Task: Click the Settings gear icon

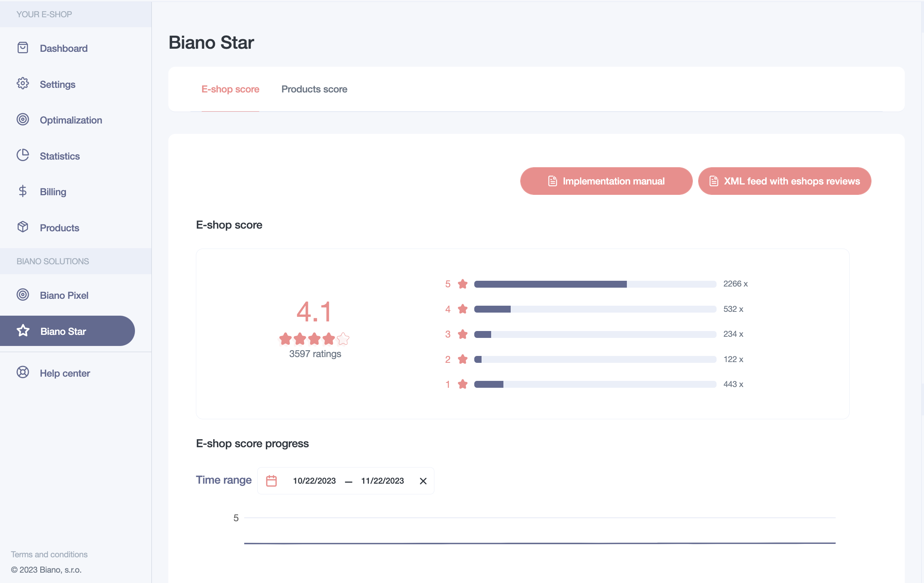Action: pos(23,83)
